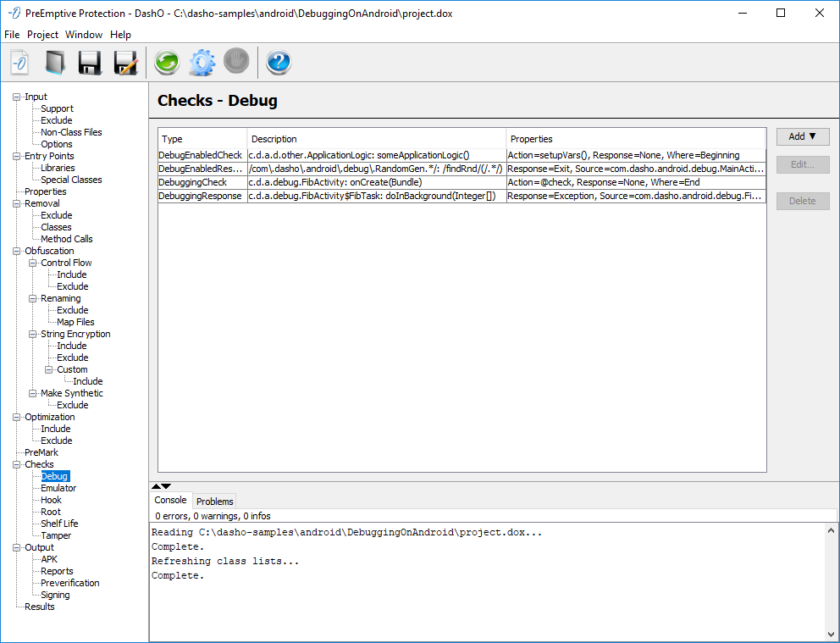Click the console scrollbar down arrow

point(831,634)
